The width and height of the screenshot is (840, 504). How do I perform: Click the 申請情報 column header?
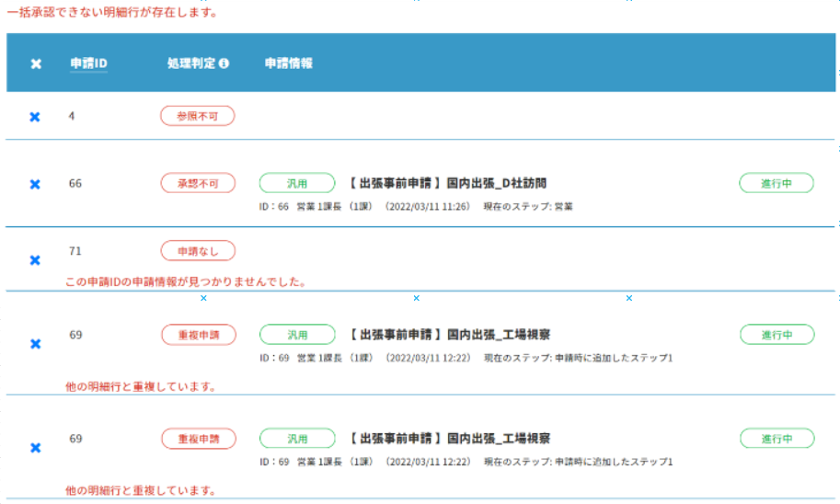point(288,63)
